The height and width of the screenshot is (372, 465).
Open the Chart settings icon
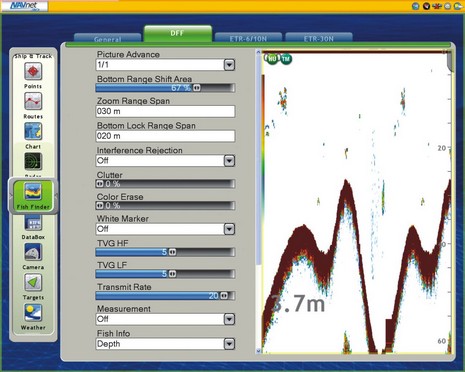coord(33,131)
